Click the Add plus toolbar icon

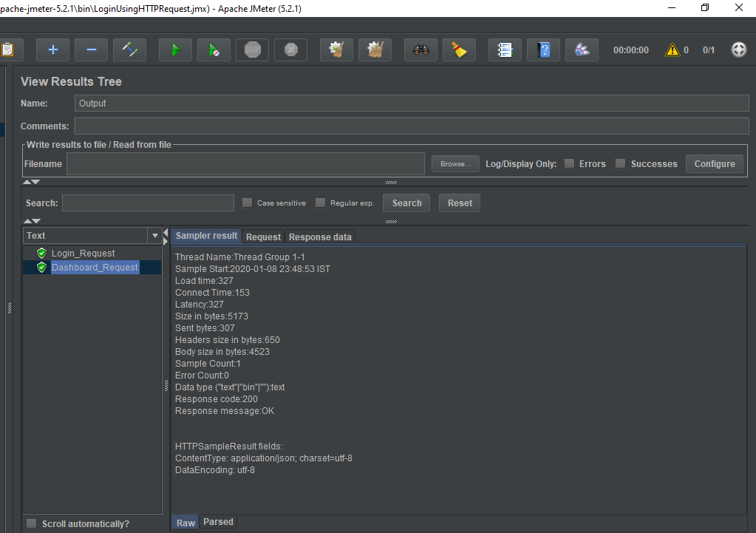point(53,50)
